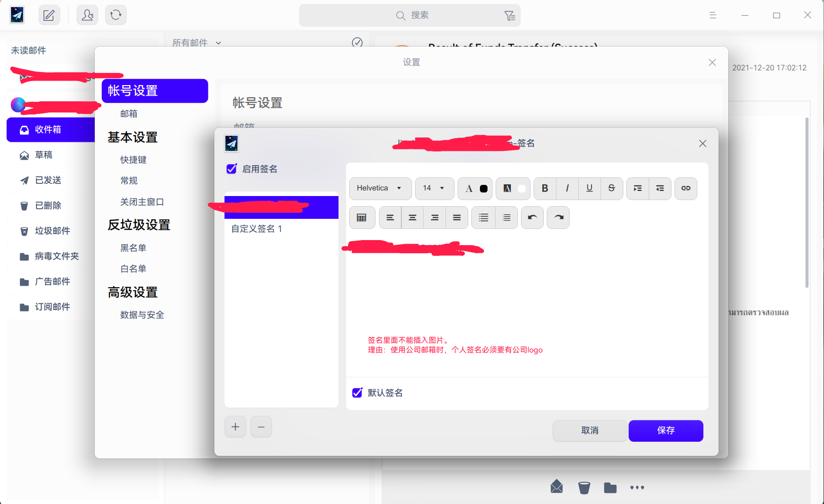
Task: Click the text color 'A' icon
Action: click(469, 189)
